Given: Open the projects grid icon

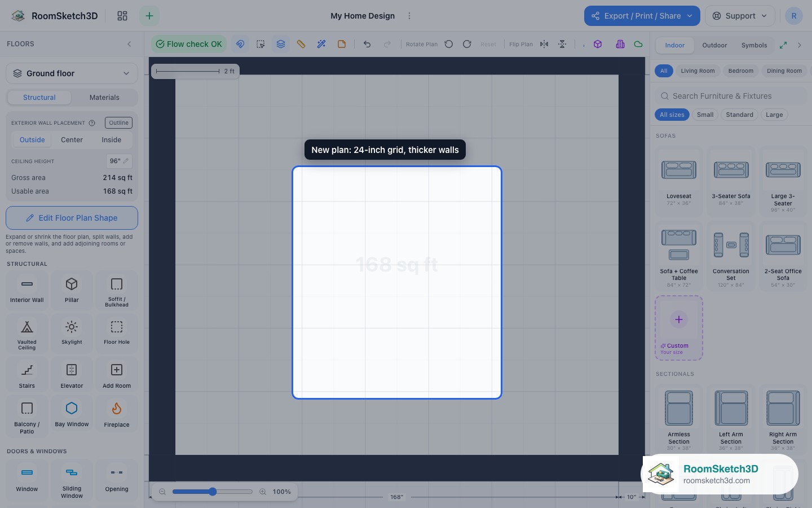Looking at the screenshot, I should (122, 16).
